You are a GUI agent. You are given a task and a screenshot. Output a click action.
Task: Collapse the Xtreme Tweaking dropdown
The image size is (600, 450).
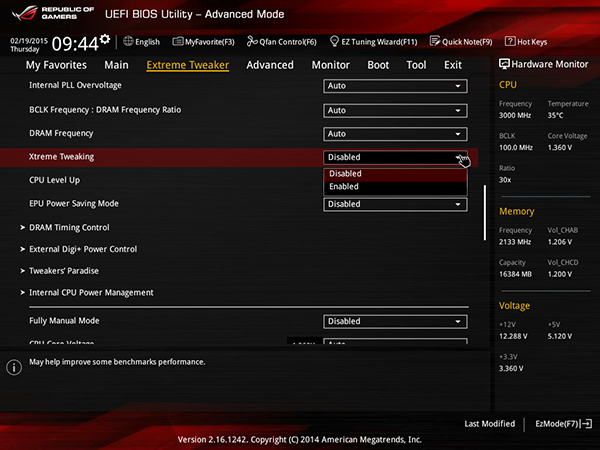[395, 157]
